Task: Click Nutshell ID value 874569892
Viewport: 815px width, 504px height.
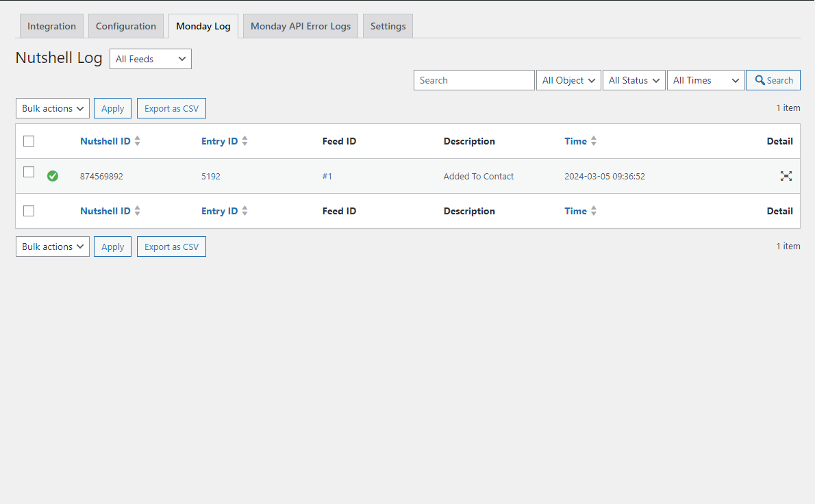Action: 101,176
